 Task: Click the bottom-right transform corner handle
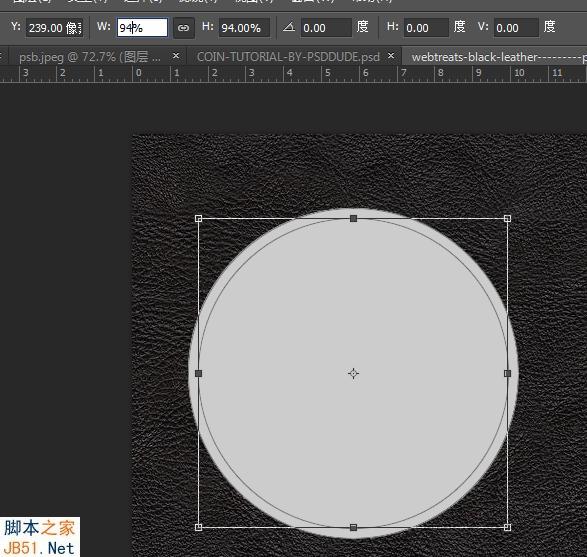click(507, 527)
